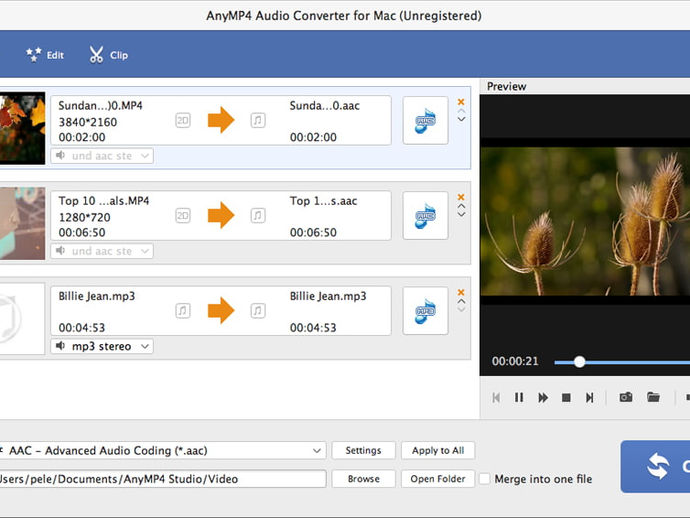The image size is (690, 518).
Task: Enable Merge into one file checkbox
Action: tap(484, 479)
